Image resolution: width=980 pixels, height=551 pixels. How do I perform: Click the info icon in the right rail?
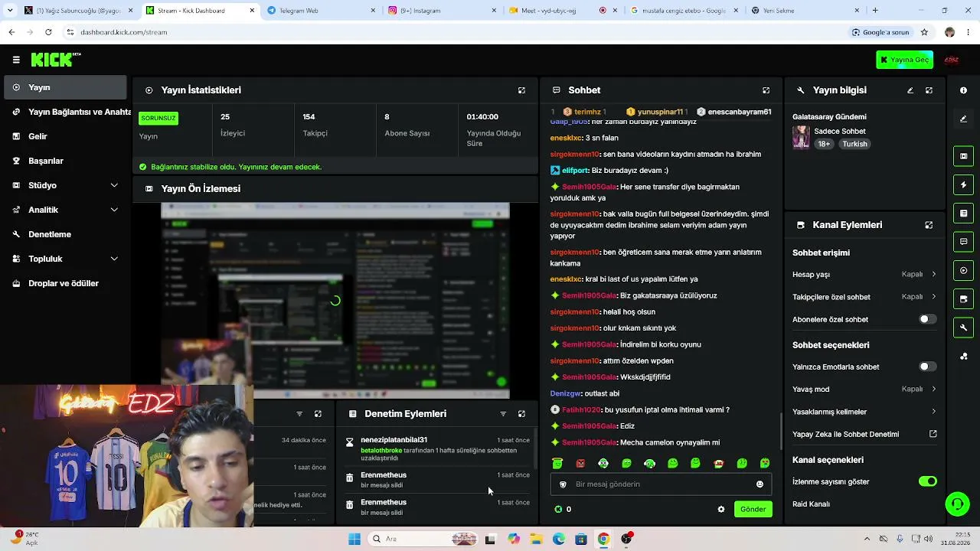click(963, 90)
